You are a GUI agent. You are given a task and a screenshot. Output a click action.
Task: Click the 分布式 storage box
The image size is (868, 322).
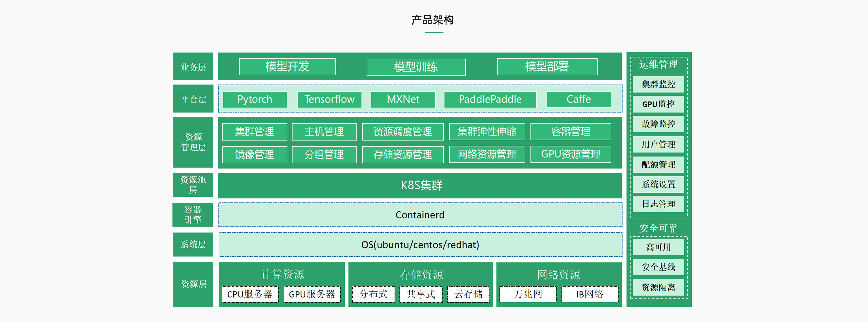(373, 294)
